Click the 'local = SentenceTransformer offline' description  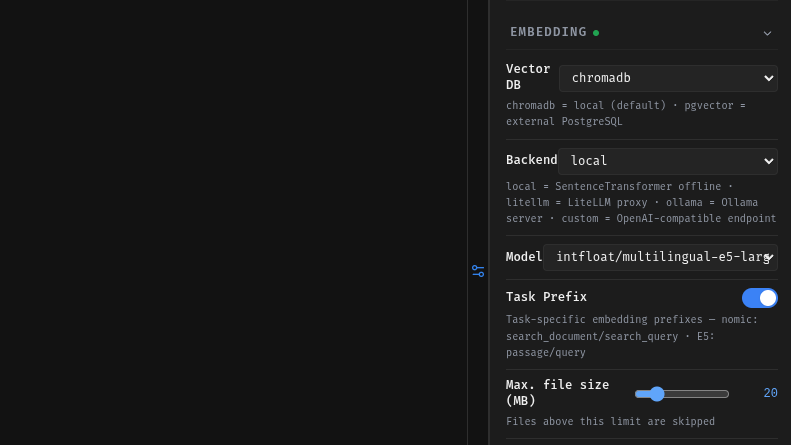(x=641, y=202)
